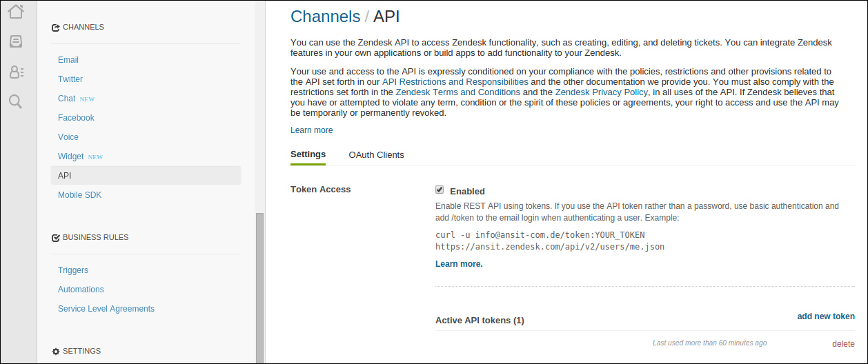Open the Zendesk Privacy Policy link

[x=601, y=92]
